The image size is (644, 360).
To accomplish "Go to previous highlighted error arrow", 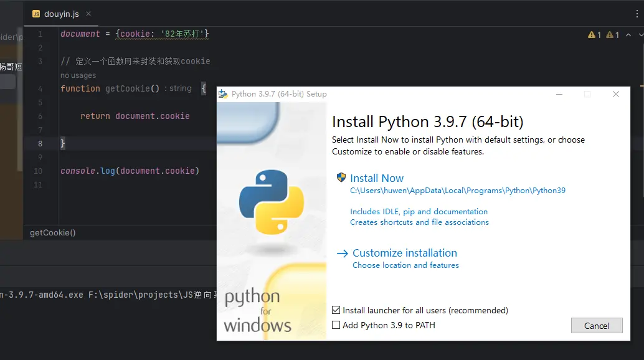I will point(628,35).
